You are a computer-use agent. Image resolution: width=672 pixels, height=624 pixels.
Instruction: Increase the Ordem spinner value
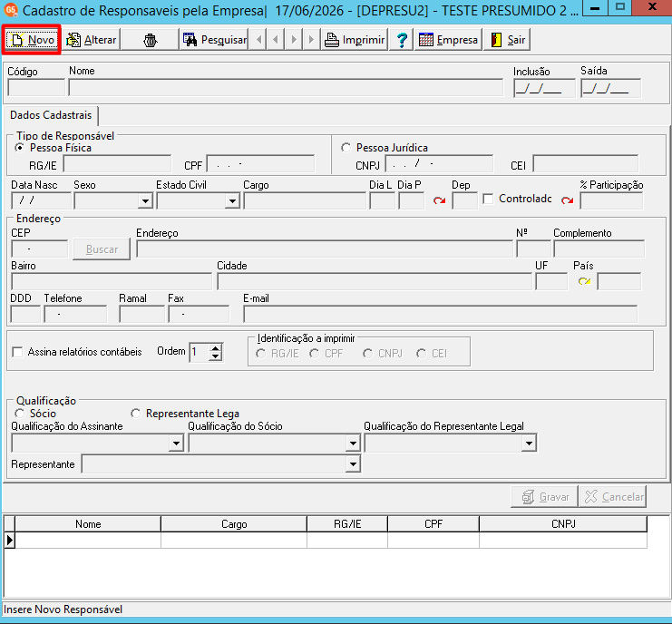pyautogui.click(x=216, y=348)
